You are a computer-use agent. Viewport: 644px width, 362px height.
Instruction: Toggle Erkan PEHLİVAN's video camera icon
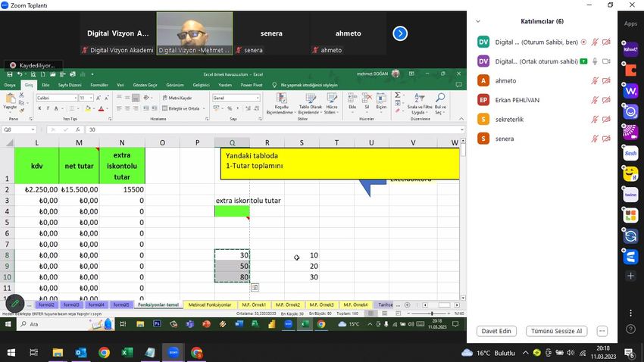tap(606, 100)
